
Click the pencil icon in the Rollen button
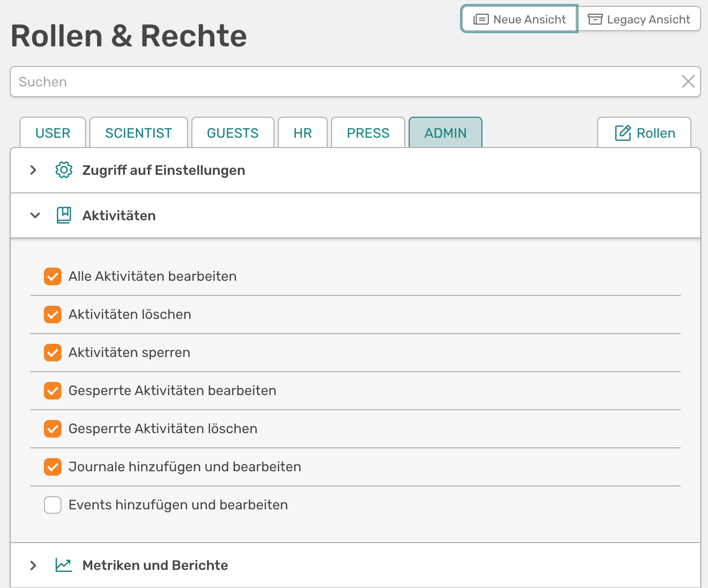(x=622, y=132)
